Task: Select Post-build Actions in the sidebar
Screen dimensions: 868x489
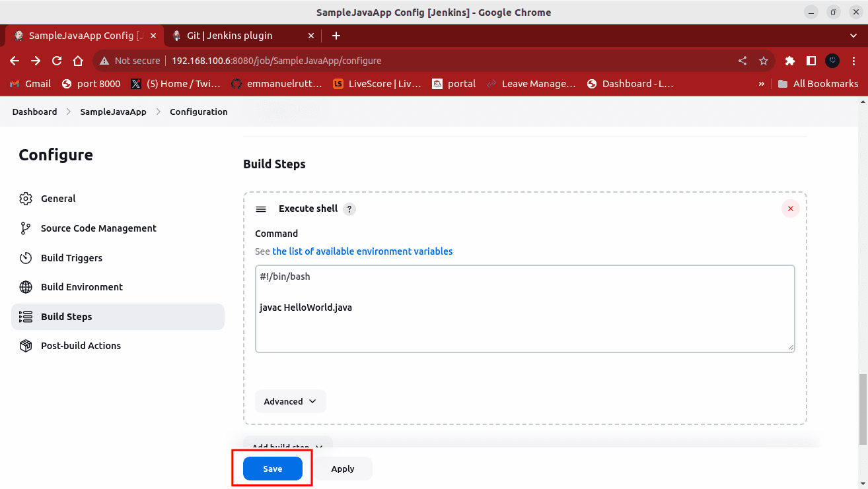Action: [x=81, y=346]
